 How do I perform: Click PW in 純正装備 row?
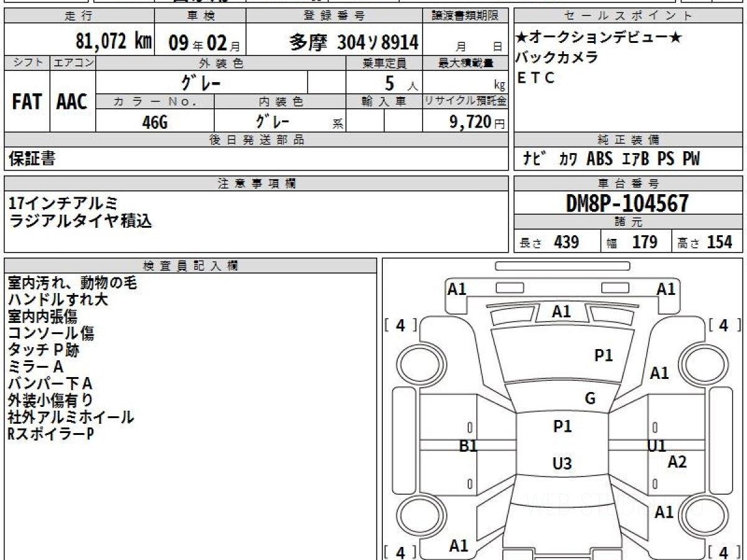tap(690, 159)
